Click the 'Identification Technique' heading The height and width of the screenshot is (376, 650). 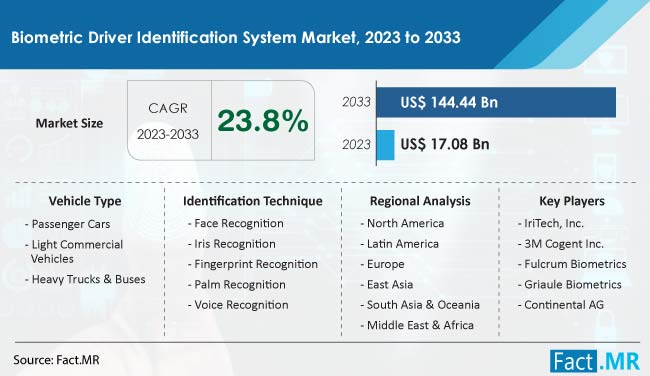[253, 201]
